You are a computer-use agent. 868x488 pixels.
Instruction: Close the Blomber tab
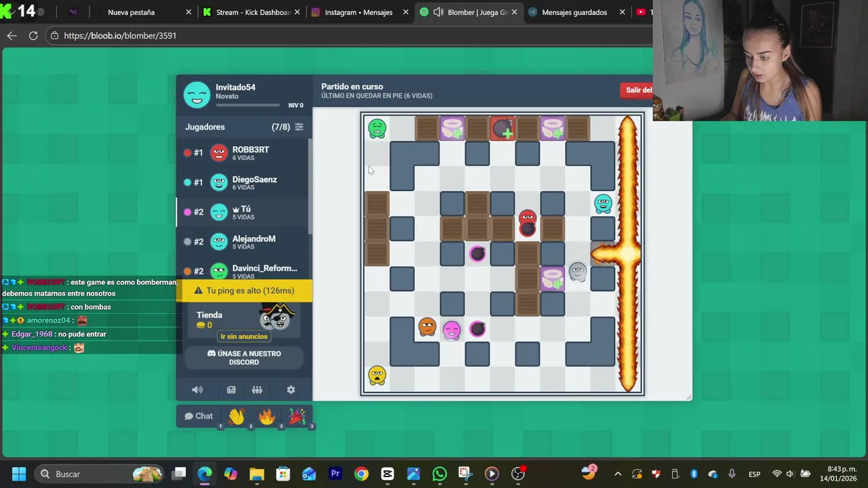[514, 12]
